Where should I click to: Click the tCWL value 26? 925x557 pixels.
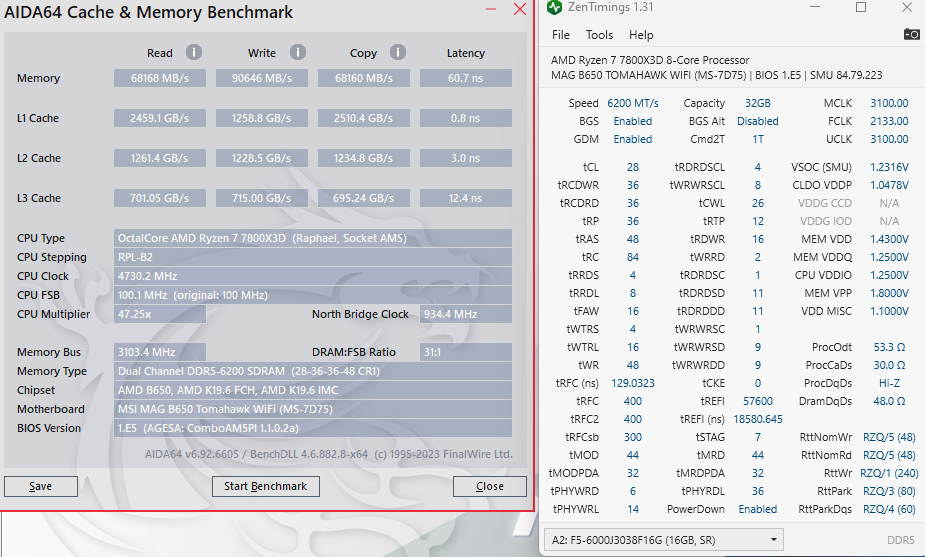tap(758, 203)
